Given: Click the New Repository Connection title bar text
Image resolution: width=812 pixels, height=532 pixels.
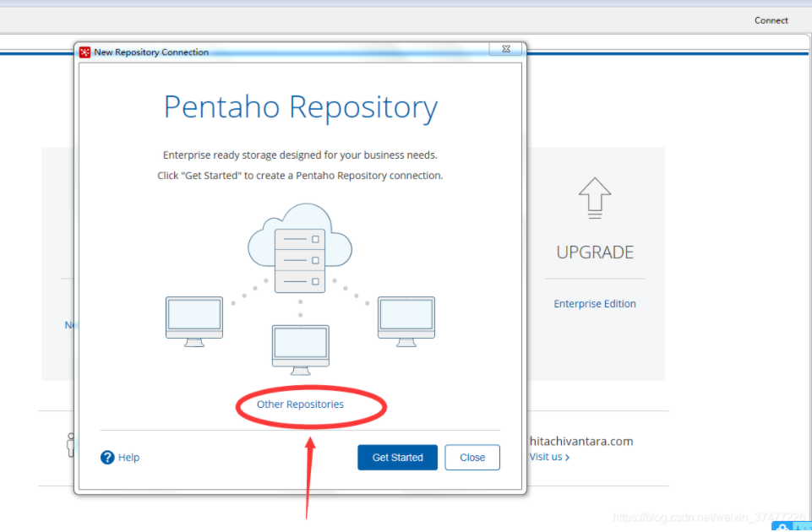Looking at the screenshot, I should tap(151, 52).
